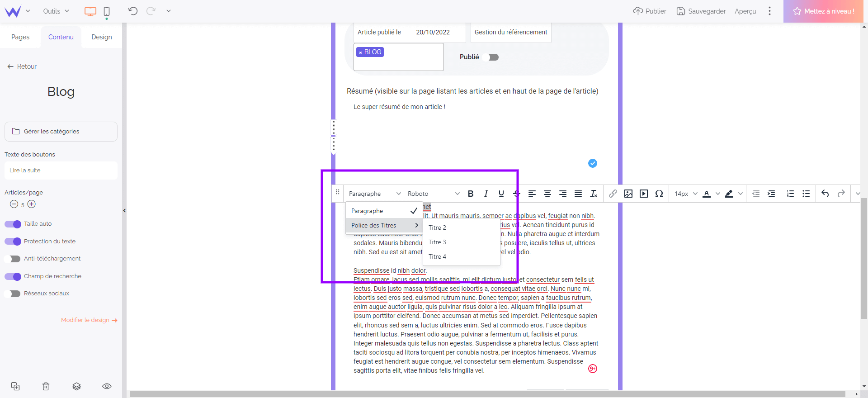
Task: Open the Outils dropdown menu
Action: pyautogui.click(x=56, y=11)
